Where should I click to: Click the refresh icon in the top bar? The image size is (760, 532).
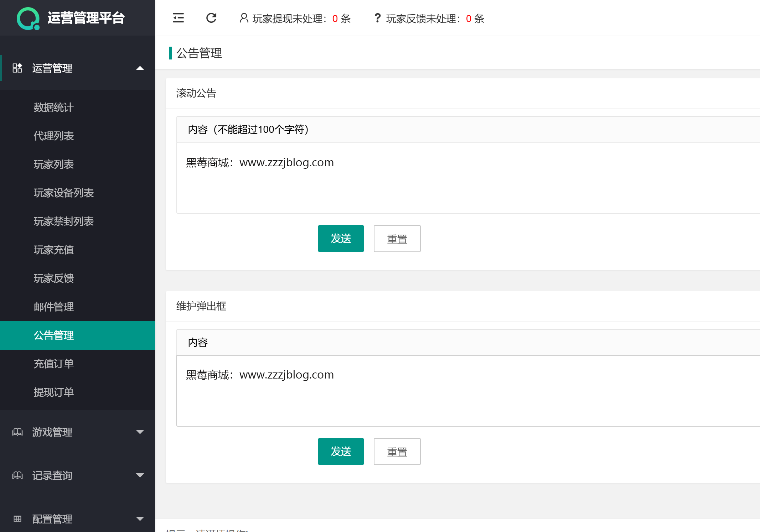pyautogui.click(x=212, y=18)
